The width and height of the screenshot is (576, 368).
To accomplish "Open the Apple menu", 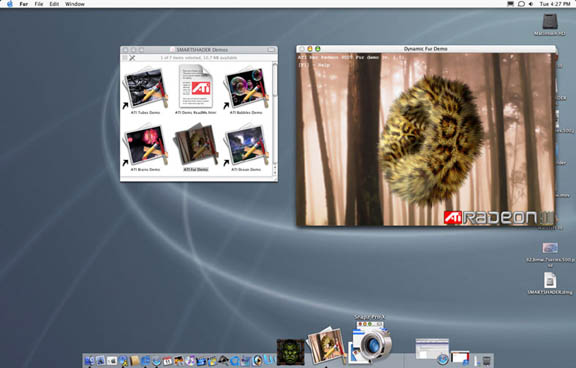I will 10,4.
